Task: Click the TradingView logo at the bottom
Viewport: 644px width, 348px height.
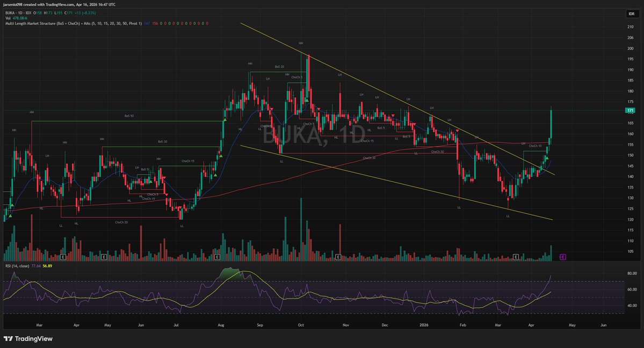Action: (x=28, y=338)
